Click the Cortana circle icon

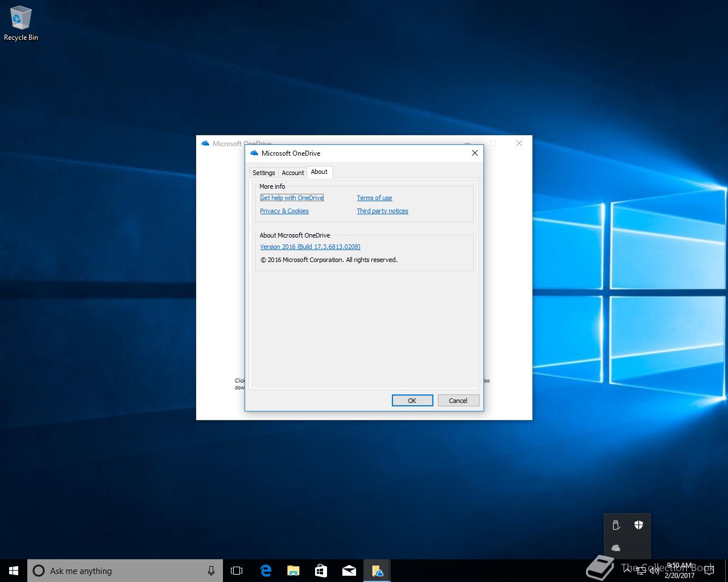(x=39, y=571)
